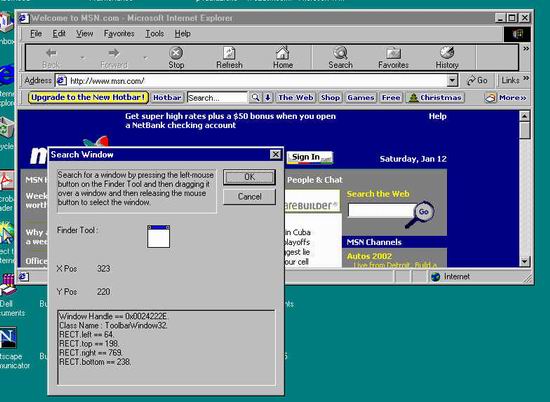Open the View menu
The image size is (550, 402).
coord(85,34)
